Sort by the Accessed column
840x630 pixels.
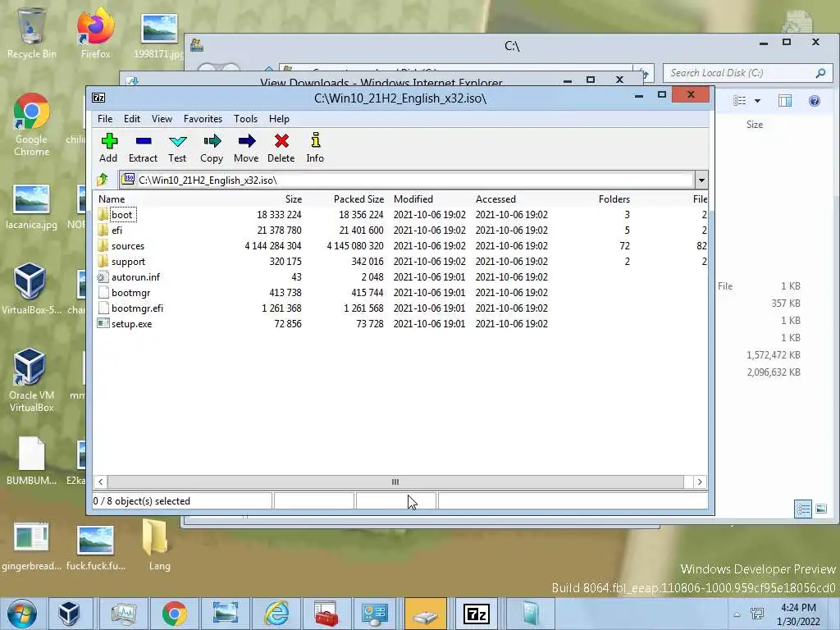tap(495, 199)
